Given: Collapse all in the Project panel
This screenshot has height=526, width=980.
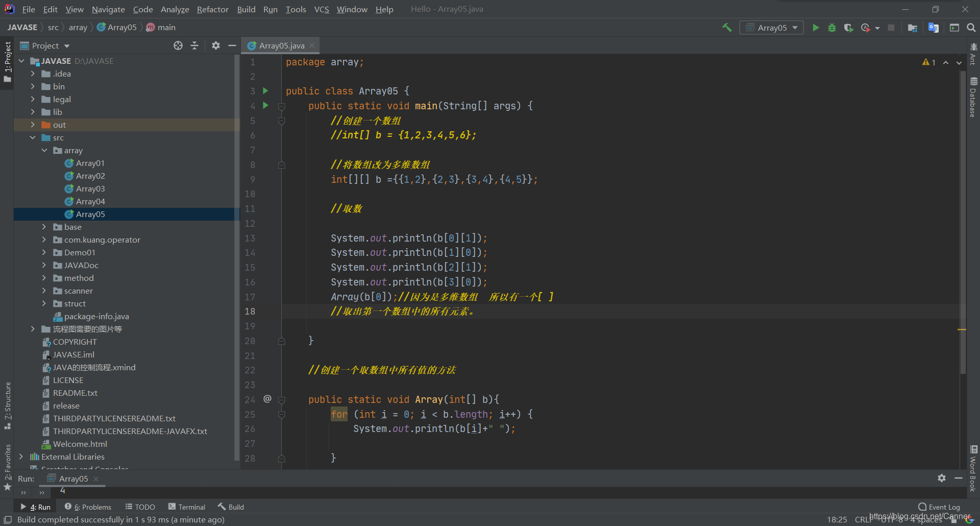Looking at the screenshot, I should tap(194, 45).
